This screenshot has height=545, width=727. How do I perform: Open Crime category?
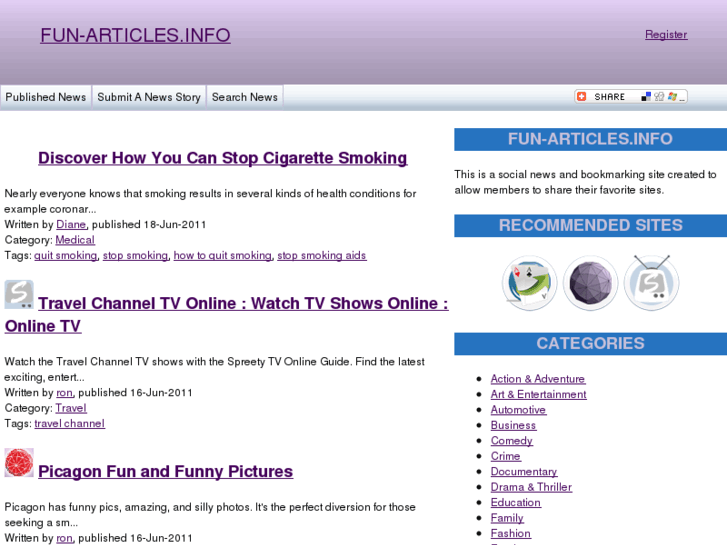(x=506, y=456)
